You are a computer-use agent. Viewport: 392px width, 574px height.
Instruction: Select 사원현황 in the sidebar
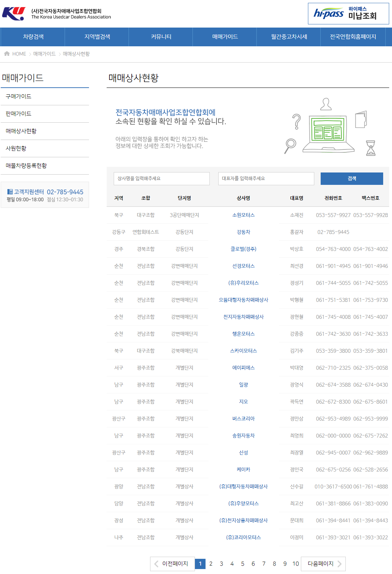[x=45, y=148]
